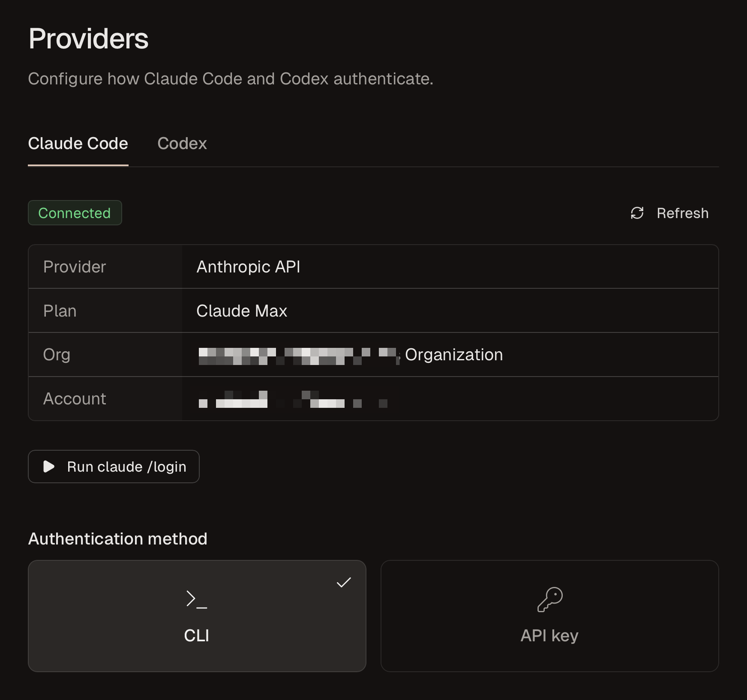This screenshot has height=700, width=747.
Task: Click the Refresh button label
Action: click(683, 213)
